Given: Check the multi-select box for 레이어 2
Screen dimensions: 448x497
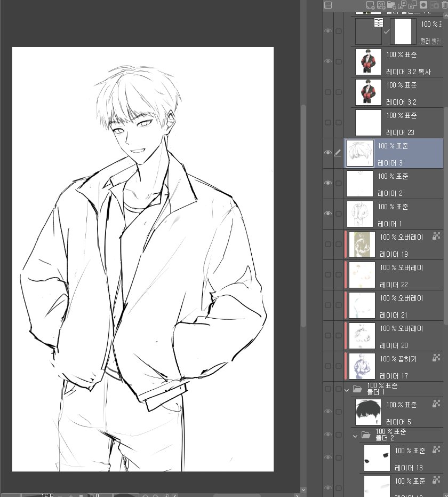Looking at the screenshot, I should [339, 183].
